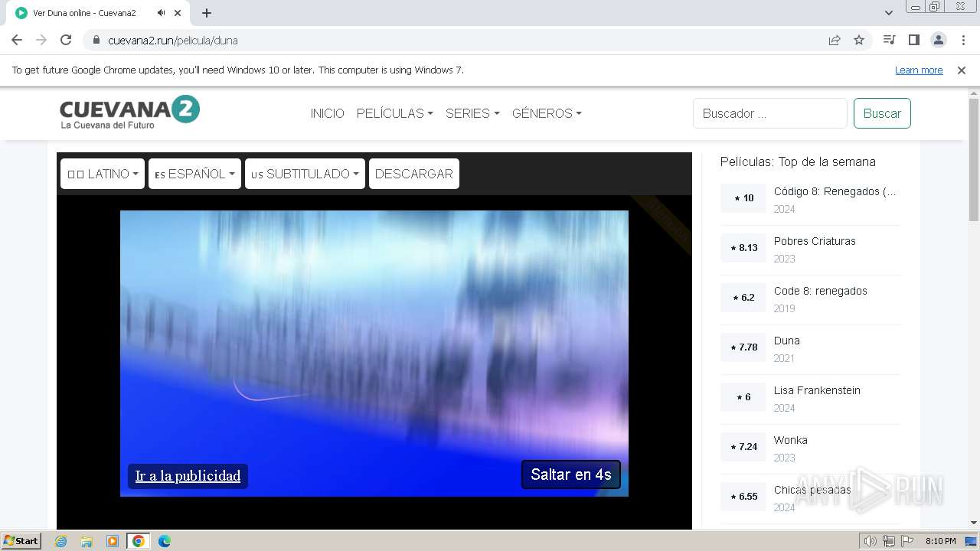The width and height of the screenshot is (980, 551).
Task: Reload the current page
Action: [x=66, y=40]
